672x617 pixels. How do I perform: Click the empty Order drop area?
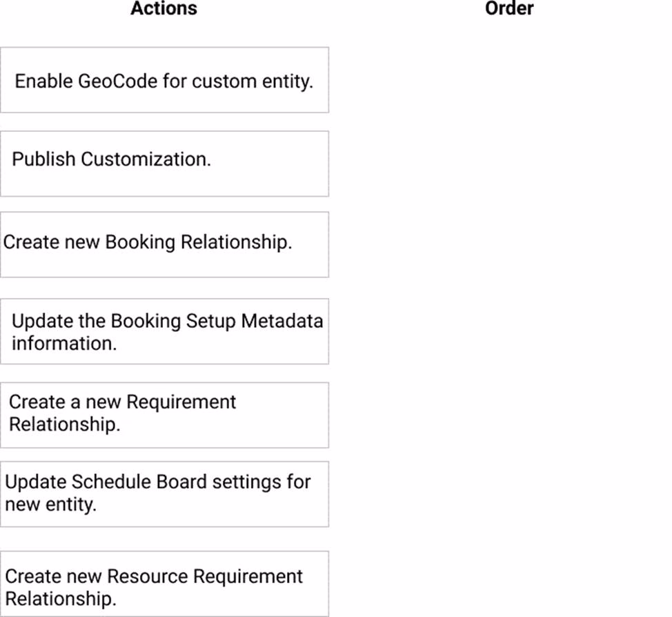coord(509,311)
